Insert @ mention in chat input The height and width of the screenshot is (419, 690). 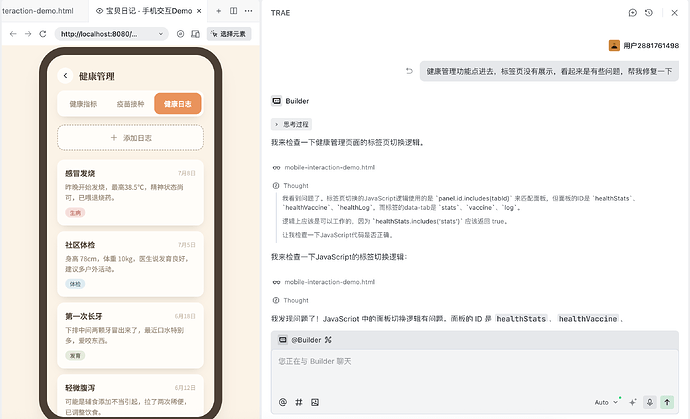pos(283,402)
